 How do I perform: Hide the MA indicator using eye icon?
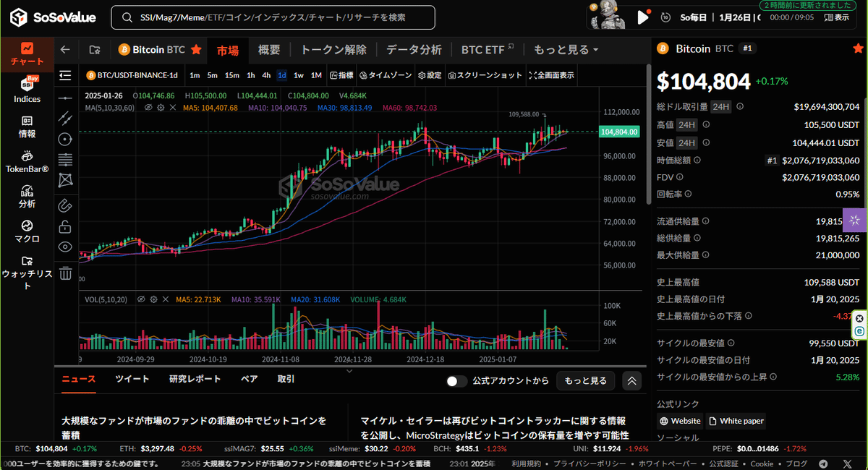coord(148,108)
